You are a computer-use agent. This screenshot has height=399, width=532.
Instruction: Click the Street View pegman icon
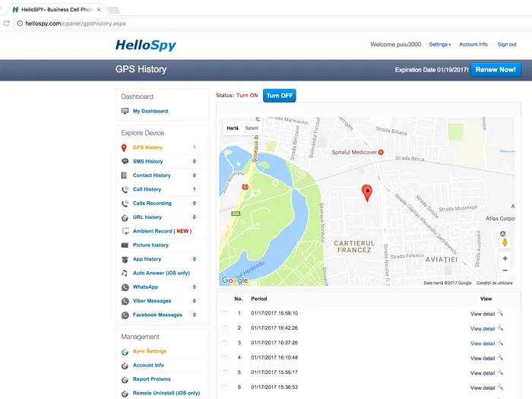[x=505, y=242]
